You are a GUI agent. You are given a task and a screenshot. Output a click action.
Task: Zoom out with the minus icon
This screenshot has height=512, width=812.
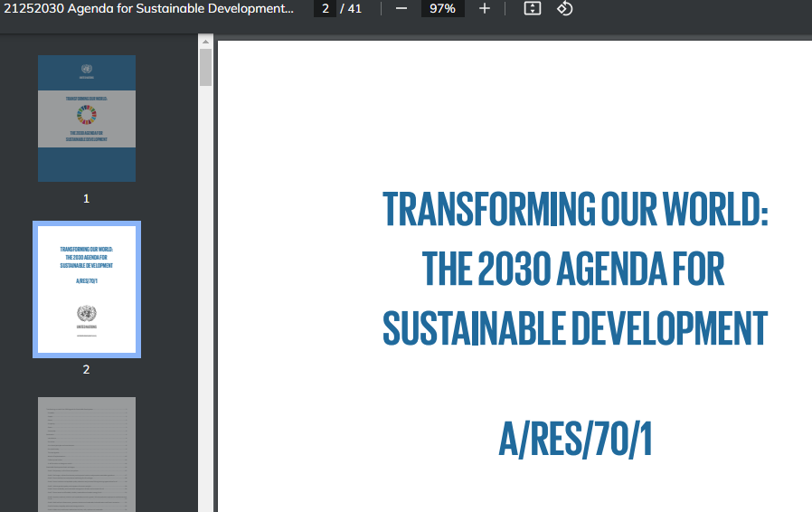coord(401,9)
